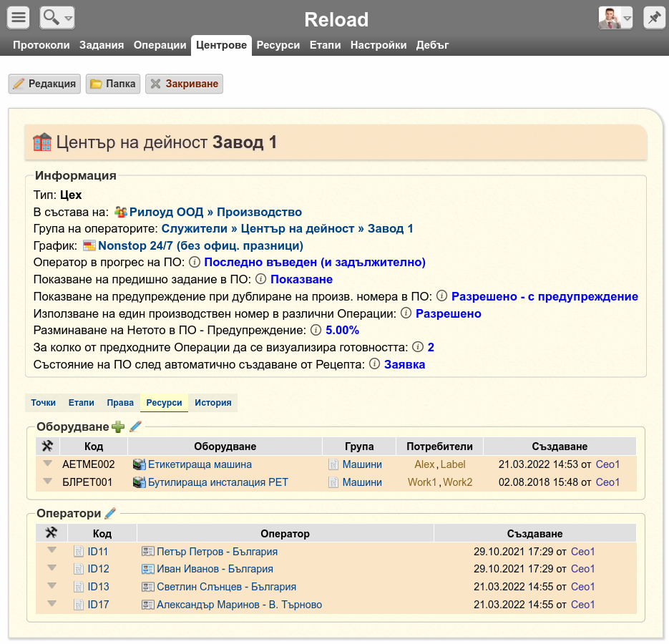Image resolution: width=669 pixels, height=644 pixels.
Task: Switch to the Ресурси top menu tab
Action: [x=278, y=45]
